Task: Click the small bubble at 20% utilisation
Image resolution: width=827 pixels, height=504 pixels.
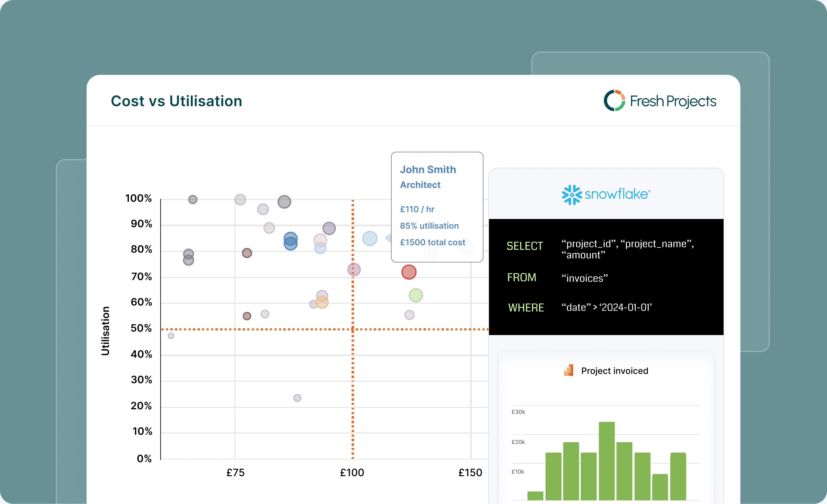Action: coord(297,398)
